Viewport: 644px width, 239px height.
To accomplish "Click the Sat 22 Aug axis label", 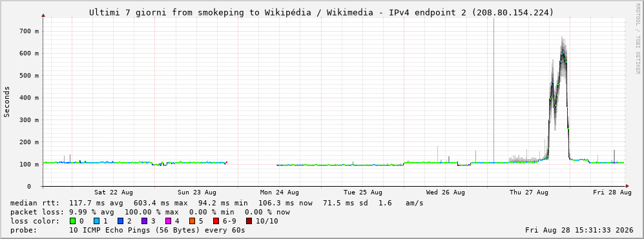I will point(113,192).
